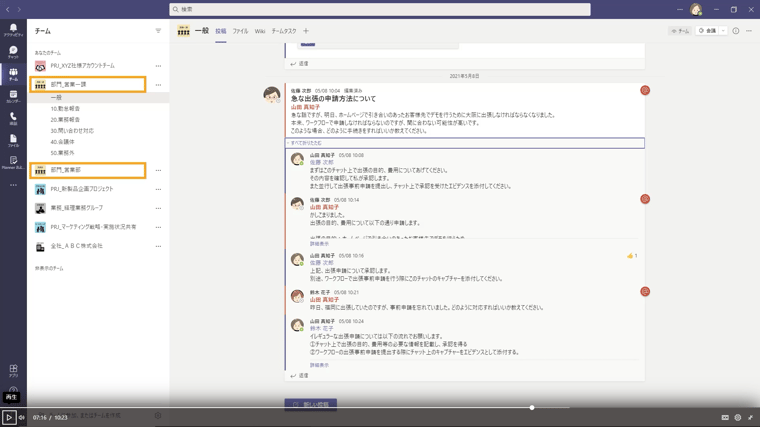The height and width of the screenshot is (427, 760).
Task: Play the video with the play button
Action: pos(9,417)
